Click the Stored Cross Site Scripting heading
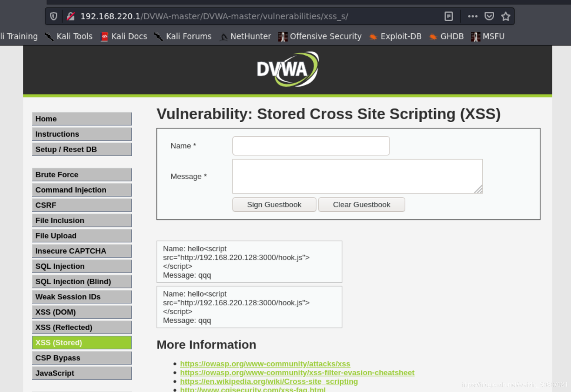This screenshot has height=392, width=571. click(328, 114)
